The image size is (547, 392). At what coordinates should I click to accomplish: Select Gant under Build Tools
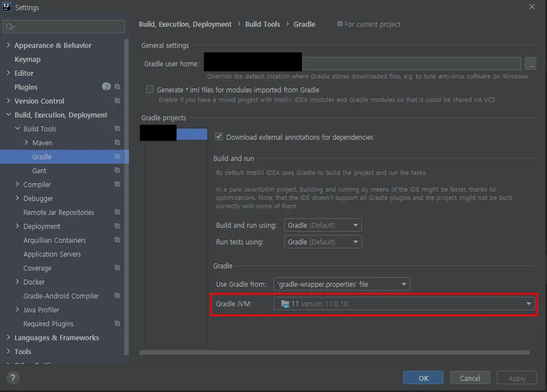pos(39,171)
